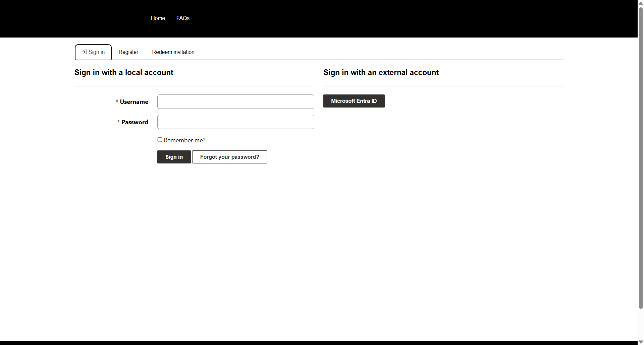
Task: Open FAQs from the navigation bar
Action: (x=183, y=18)
